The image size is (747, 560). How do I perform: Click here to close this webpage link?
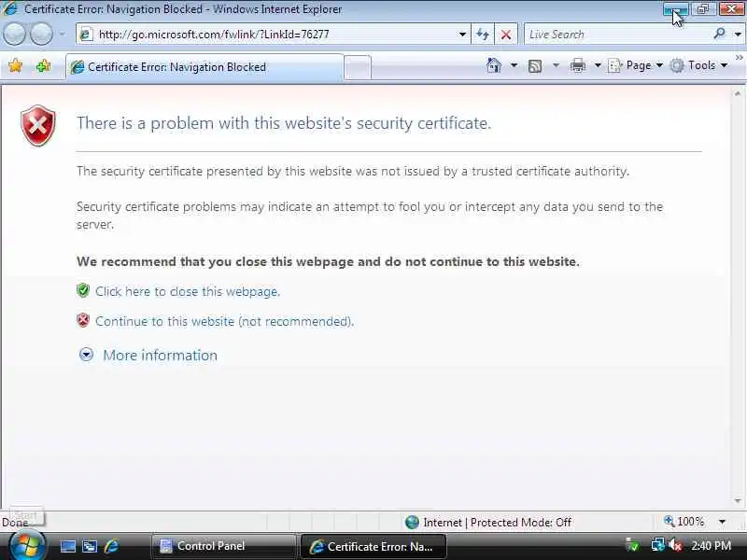click(x=188, y=291)
